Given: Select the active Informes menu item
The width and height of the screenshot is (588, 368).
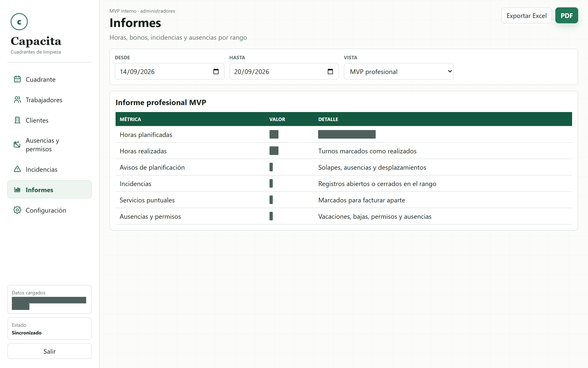Looking at the screenshot, I should tap(50, 190).
